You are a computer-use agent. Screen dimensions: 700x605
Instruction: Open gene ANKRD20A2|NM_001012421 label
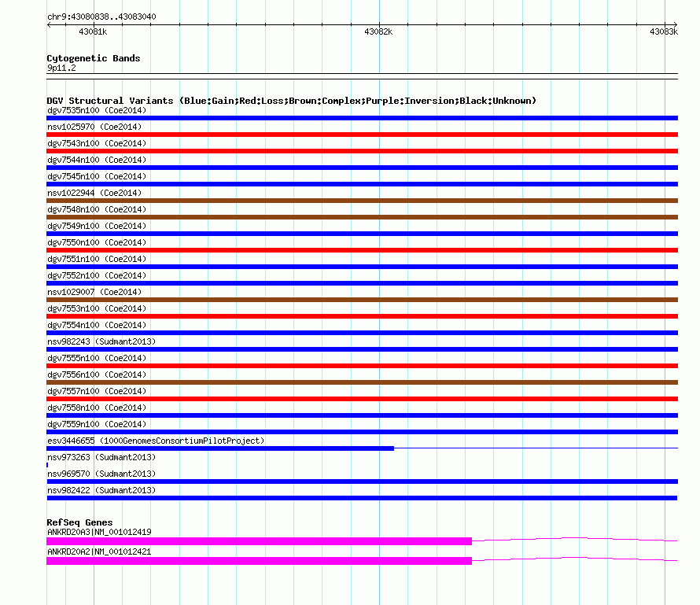click(x=99, y=552)
